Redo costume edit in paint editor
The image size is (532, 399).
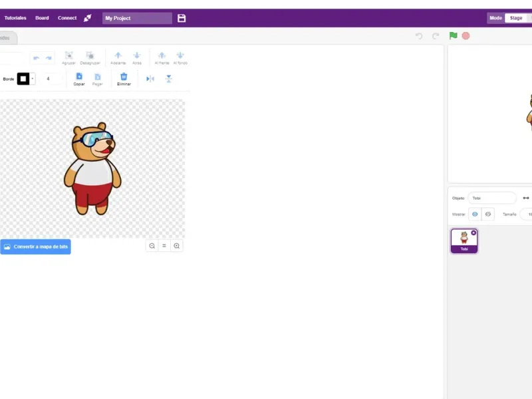coord(49,58)
